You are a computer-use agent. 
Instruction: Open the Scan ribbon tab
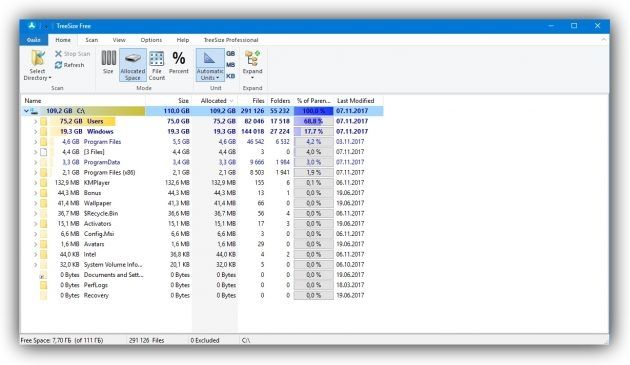(x=92, y=40)
